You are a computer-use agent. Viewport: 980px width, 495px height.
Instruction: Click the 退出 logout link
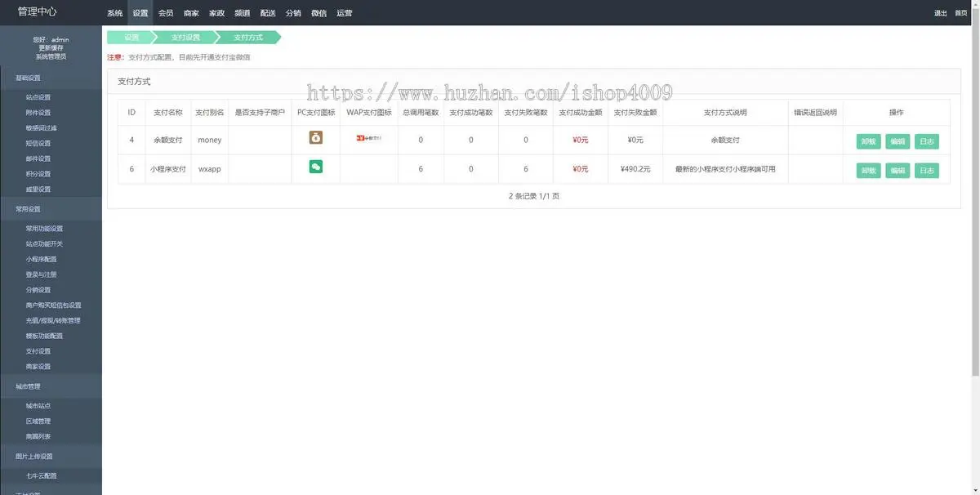point(941,13)
